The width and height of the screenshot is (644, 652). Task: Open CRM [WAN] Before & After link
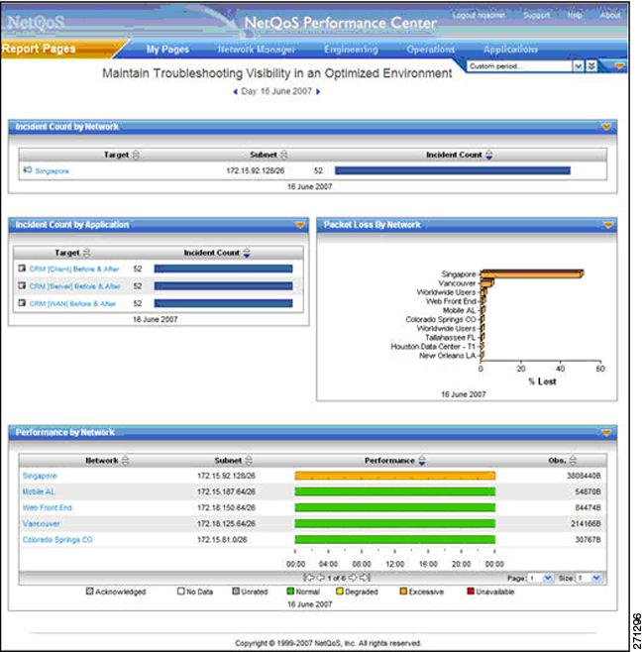pos(72,303)
